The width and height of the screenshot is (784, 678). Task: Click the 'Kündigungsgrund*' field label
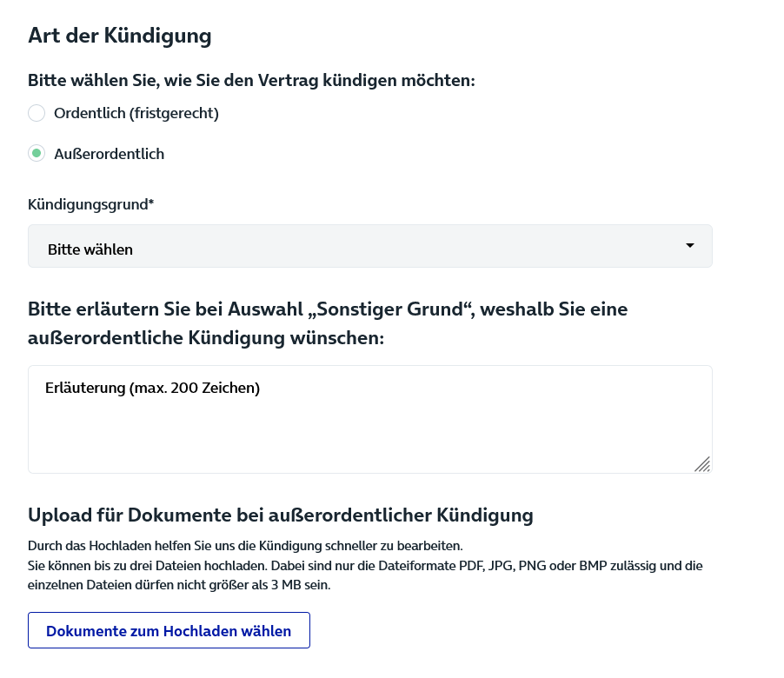pos(90,204)
